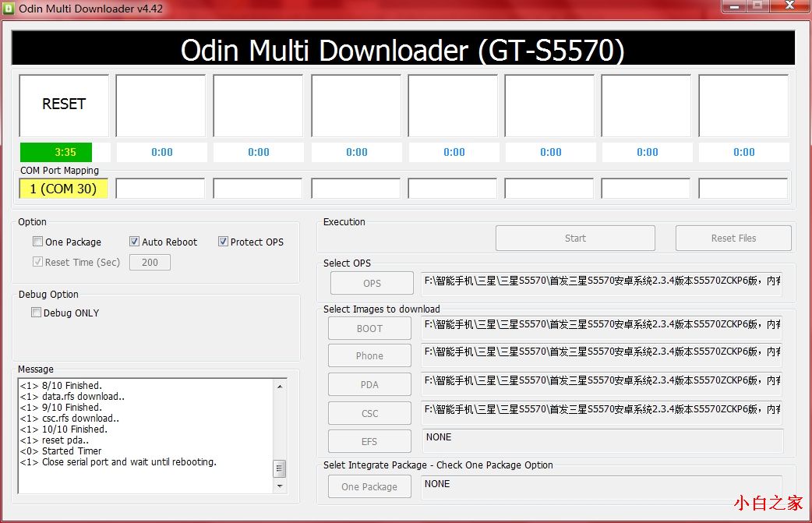Click the Reset Files button

[x=733, y=239]
